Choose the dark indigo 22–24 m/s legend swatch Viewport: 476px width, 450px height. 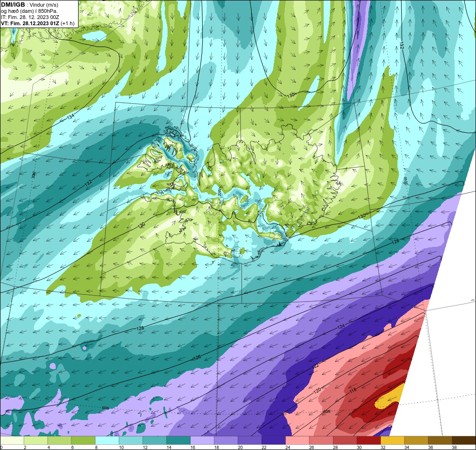click(x=274, y=440)
